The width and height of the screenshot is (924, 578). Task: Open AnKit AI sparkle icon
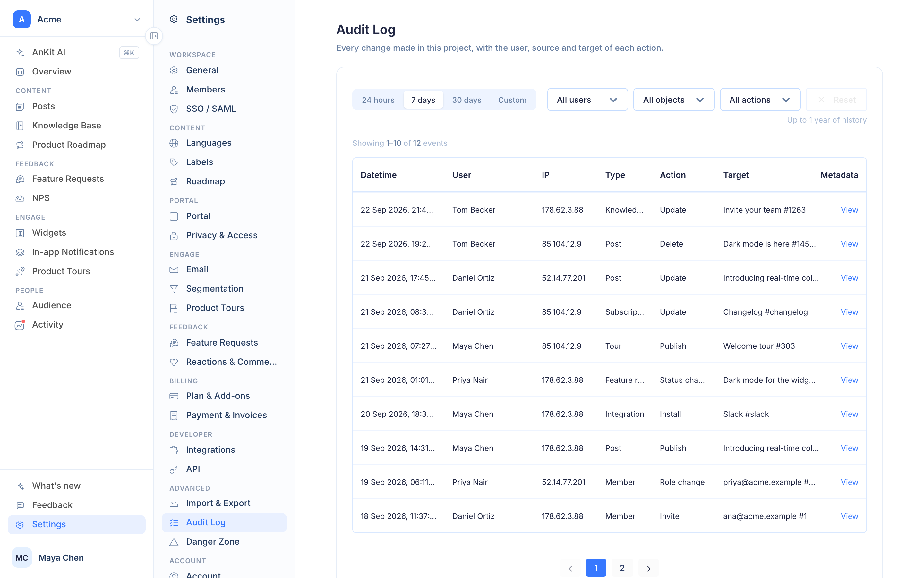point(20,52)
